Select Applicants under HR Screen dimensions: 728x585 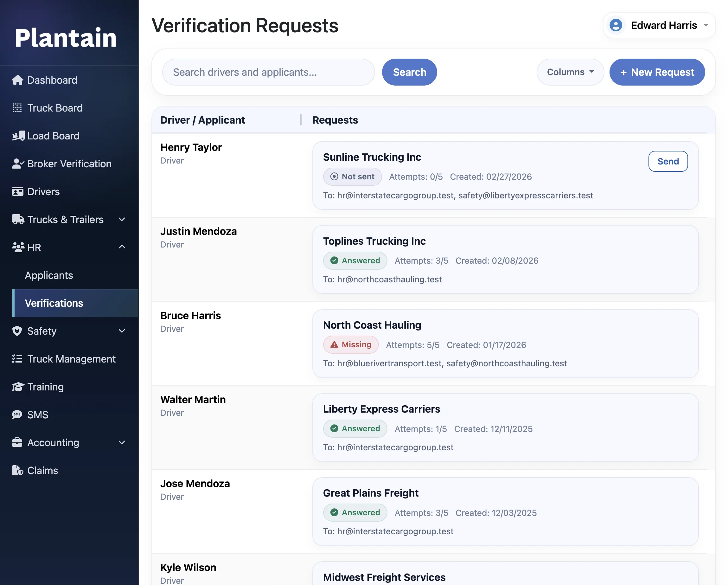(48, 275)
